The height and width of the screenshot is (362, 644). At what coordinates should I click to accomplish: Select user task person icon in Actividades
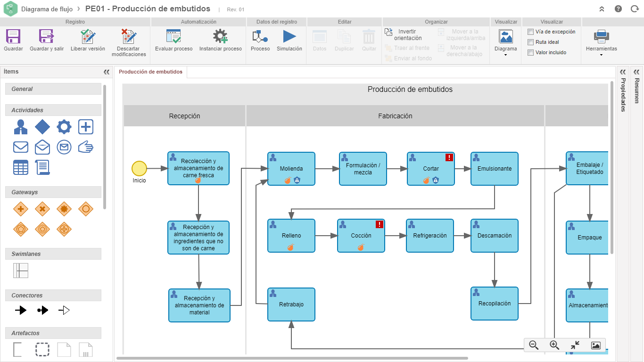(20, 127)
